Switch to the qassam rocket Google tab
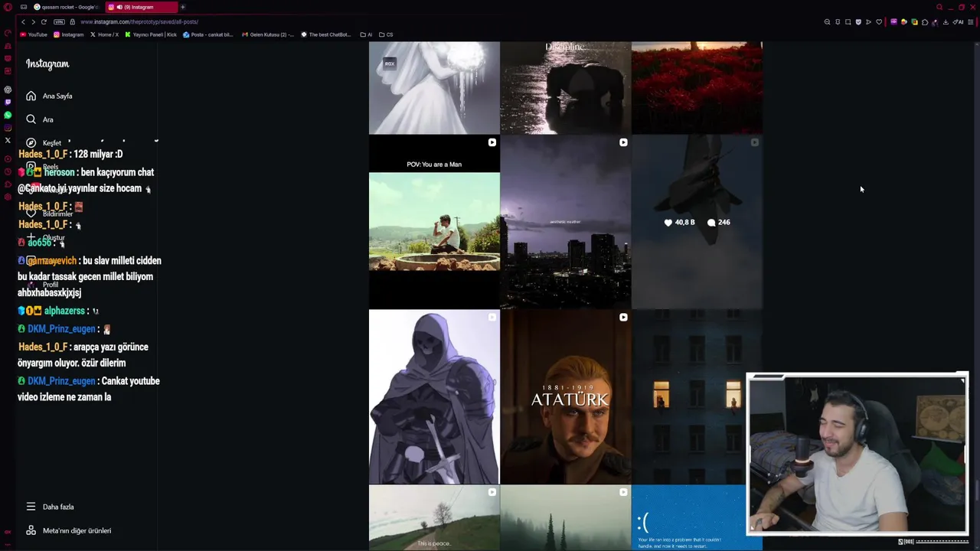980x551 pixels. point(67,7)
